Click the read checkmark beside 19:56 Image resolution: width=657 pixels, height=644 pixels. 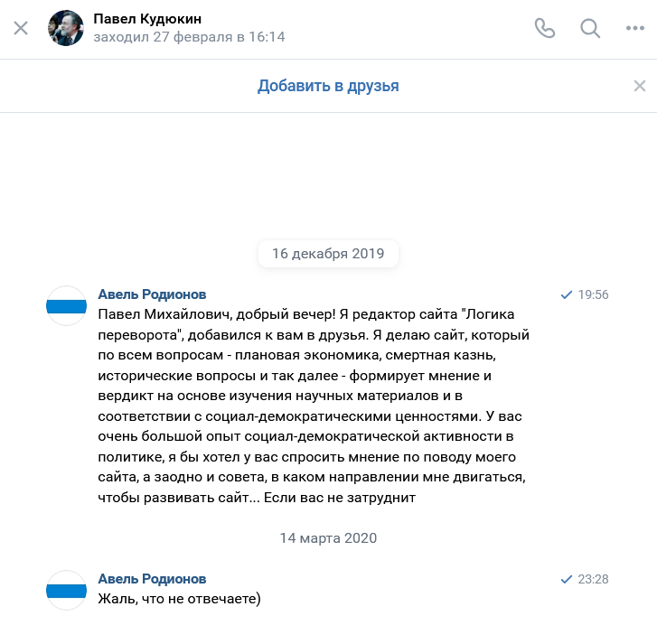[566, 294]
